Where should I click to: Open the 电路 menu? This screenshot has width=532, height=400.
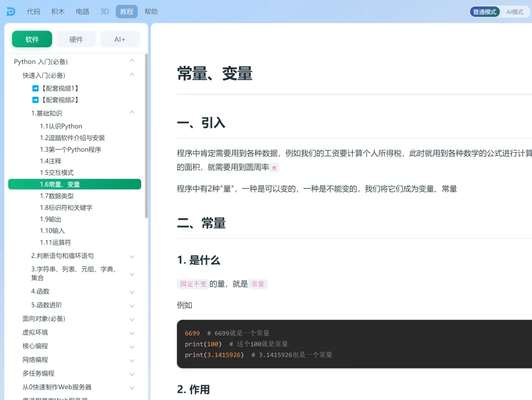(82, 11)
